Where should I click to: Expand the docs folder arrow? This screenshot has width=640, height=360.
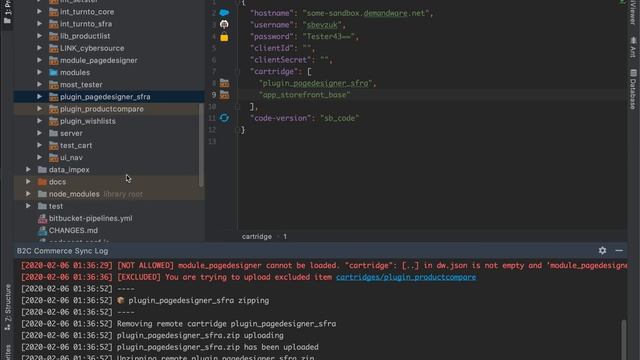point(28,182)
